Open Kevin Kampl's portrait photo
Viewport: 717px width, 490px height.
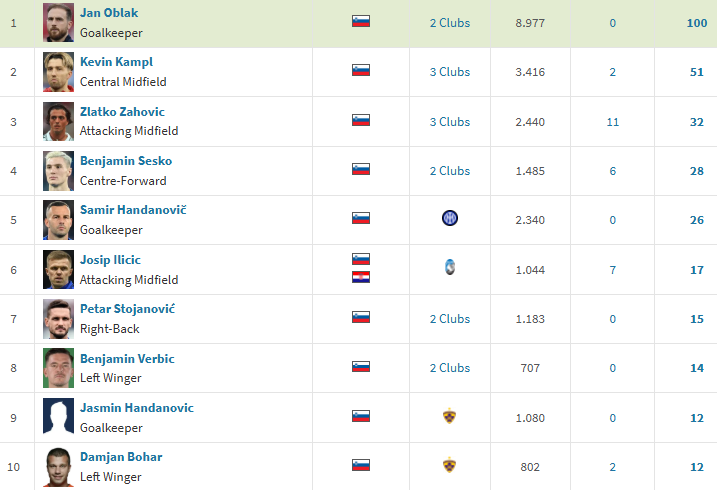[x=58, y=72]
